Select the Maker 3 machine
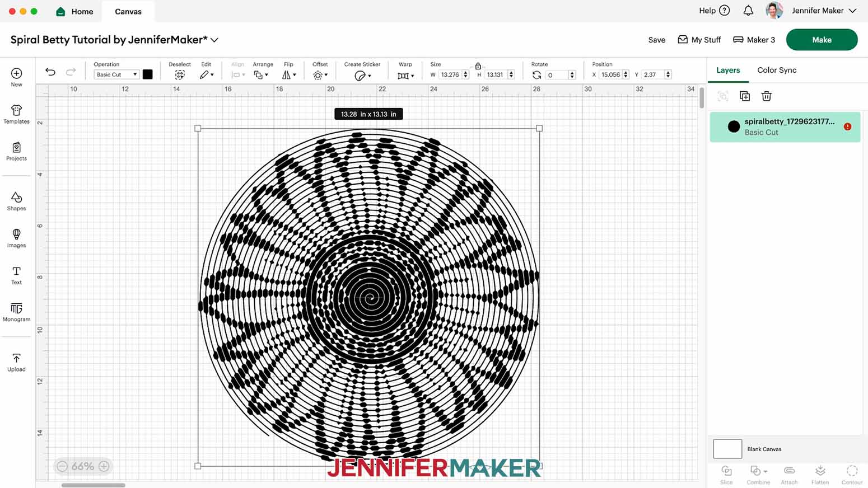This screenshot has height=488, width=868. (754, 40)
